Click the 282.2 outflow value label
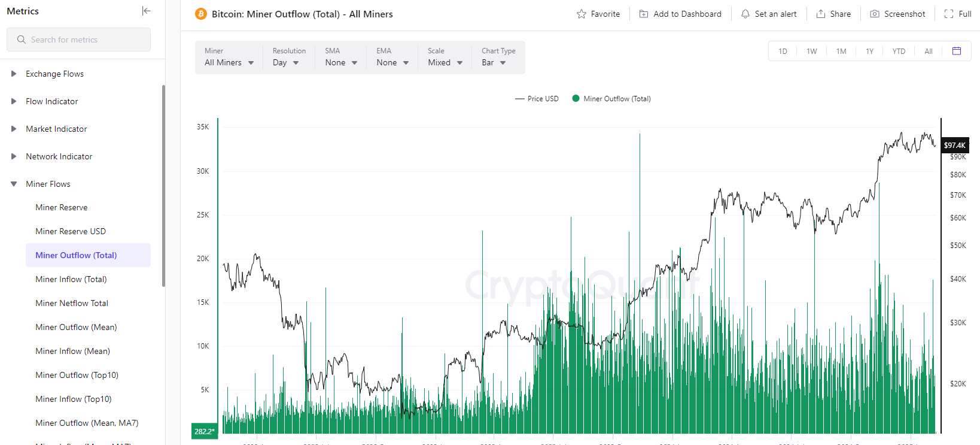This screenshot has height=445, width=980. click(x=204, y=431)
